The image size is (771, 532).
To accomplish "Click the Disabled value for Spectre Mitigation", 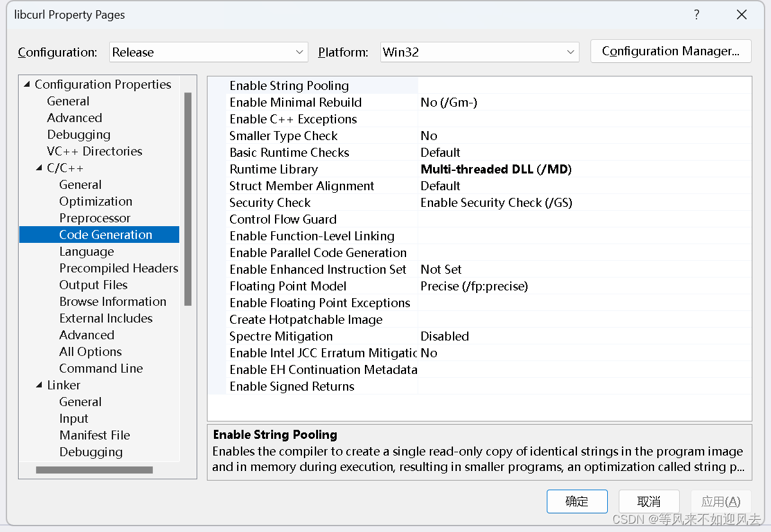I will (x=445, y=336).
